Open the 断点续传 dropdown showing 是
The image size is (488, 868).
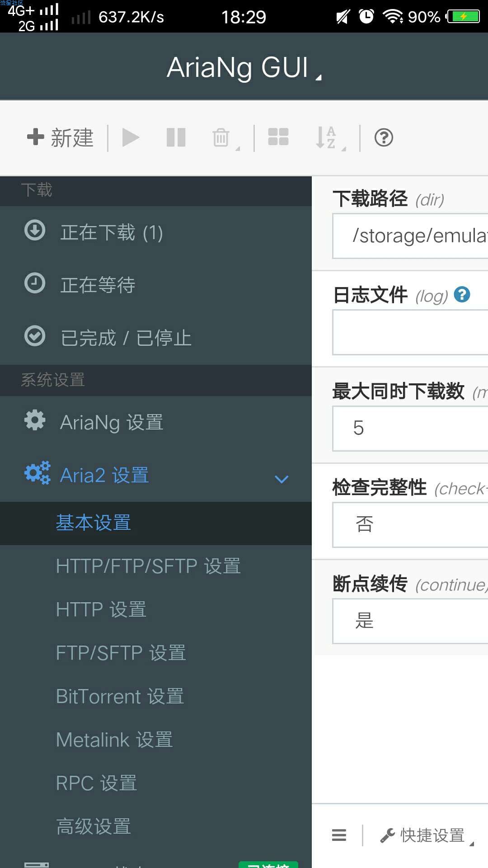[410, 621]
